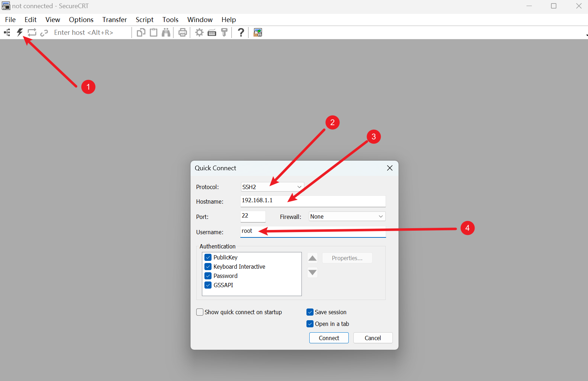Move authentication method up with arrow

pos(312,258)
